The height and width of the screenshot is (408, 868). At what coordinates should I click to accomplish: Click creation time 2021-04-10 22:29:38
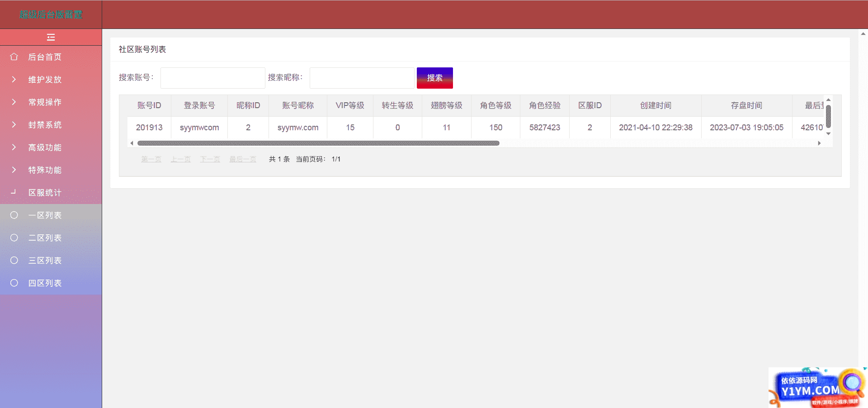pyautogui.click(x=656, y=128)
